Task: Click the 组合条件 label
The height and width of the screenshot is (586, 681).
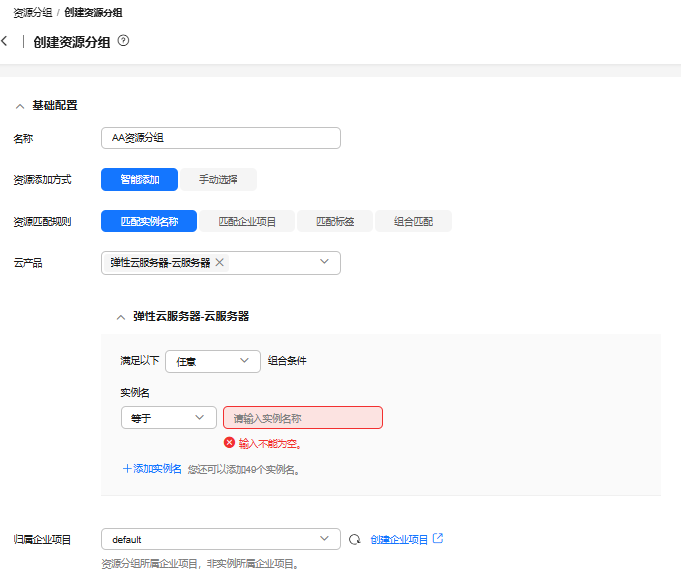Action: 287,361
